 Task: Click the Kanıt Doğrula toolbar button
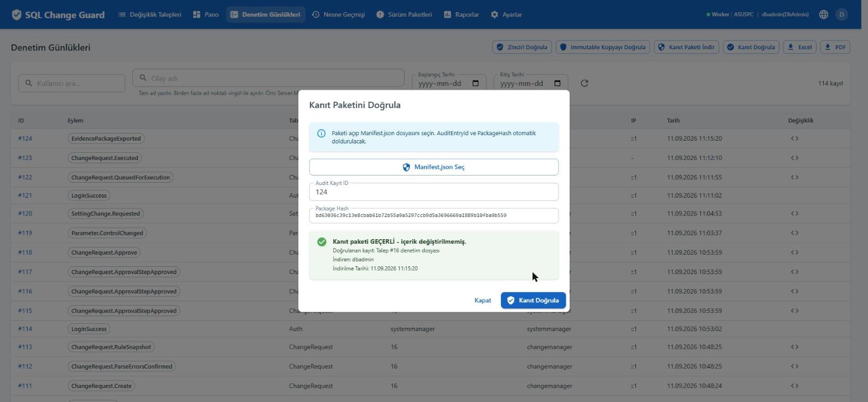point(751,47)
